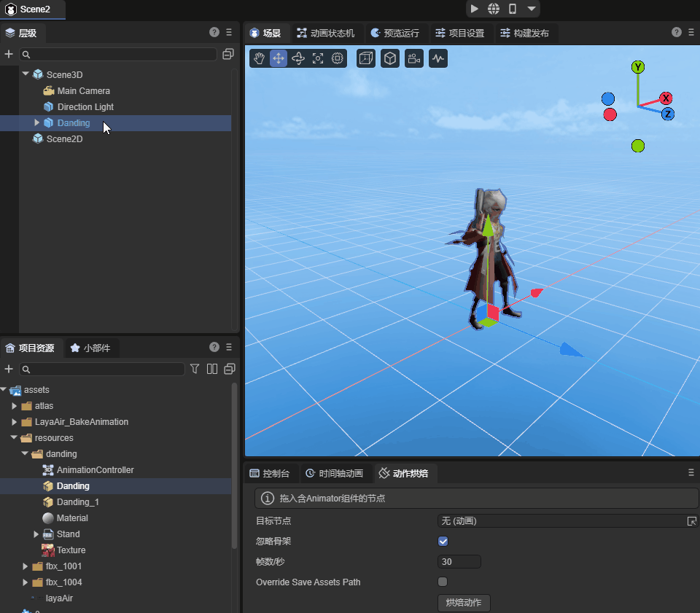Click the scene camera icon
This screenshot has height=613, width=700.
[x=414, y=58]
